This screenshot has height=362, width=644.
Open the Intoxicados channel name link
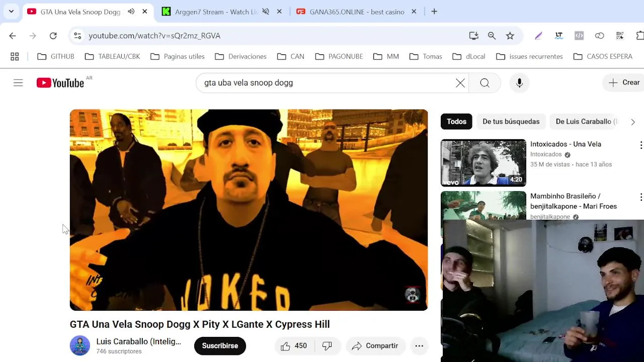(x=546, y=154)
